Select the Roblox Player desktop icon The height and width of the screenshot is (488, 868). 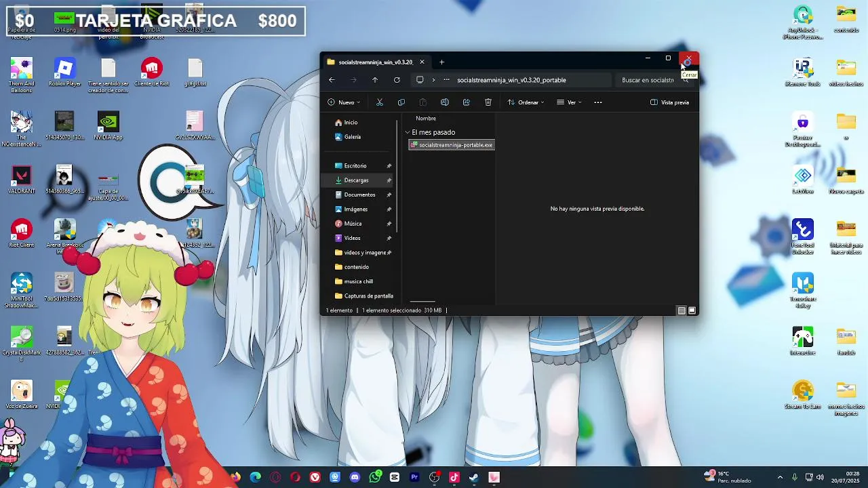tap(64, 73)
